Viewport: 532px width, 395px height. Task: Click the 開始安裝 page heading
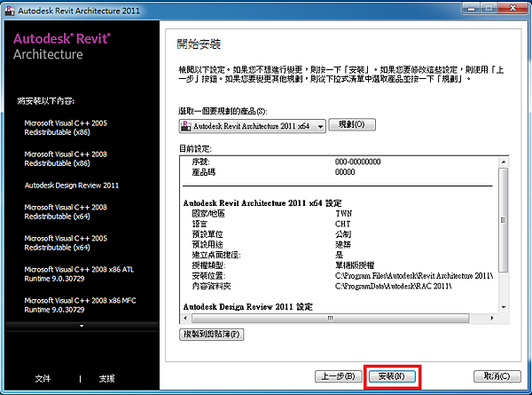(x=199, y=44)
